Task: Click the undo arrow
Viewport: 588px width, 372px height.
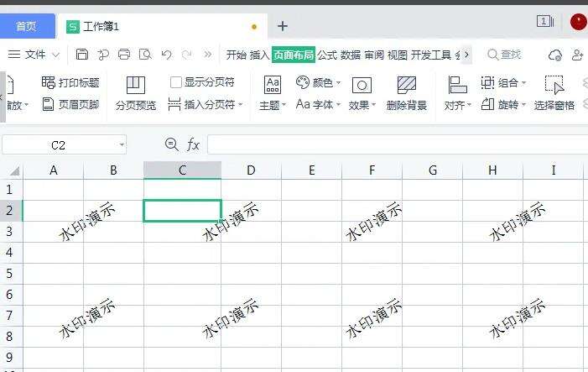Action: 166,55
